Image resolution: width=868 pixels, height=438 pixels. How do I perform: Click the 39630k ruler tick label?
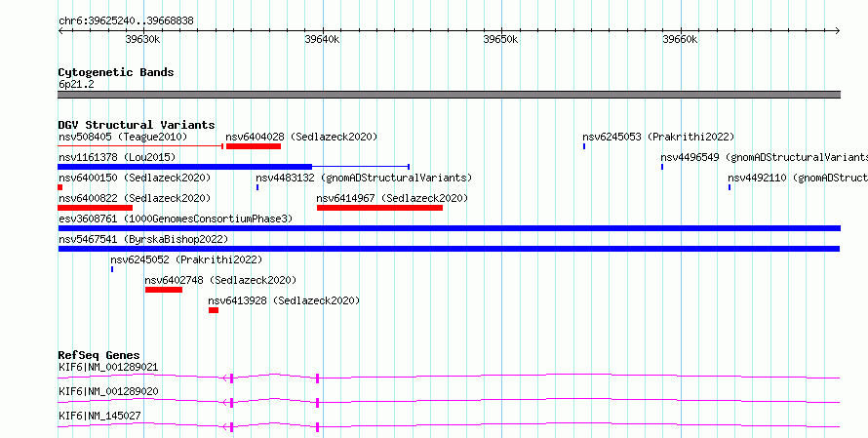pyautogui.click(x=142, y=39)
